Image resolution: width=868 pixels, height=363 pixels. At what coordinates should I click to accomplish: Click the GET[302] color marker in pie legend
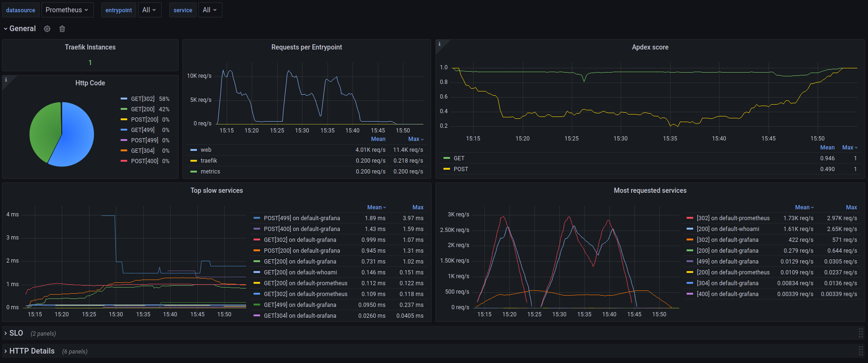pyautogui.click(x=124, y=99)
